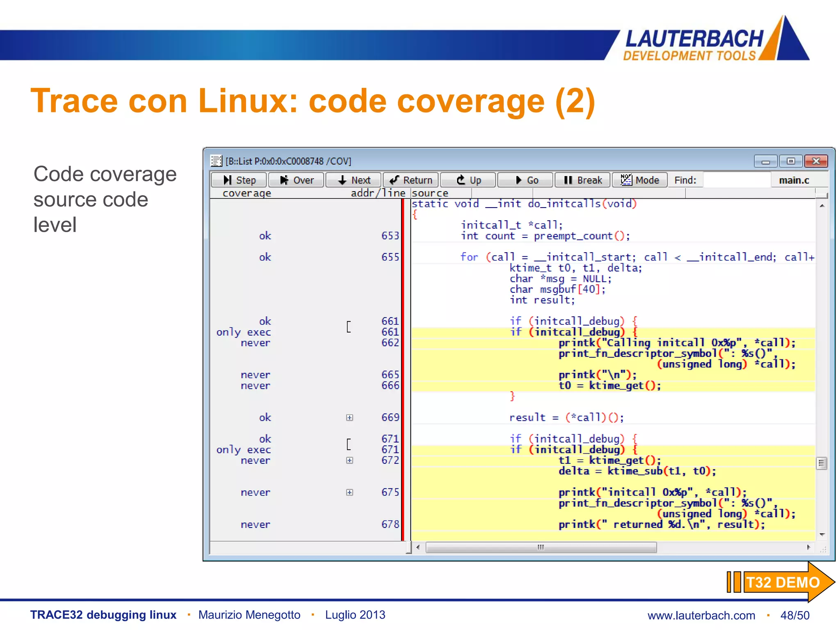Click the Over step button
Viewport: 840px width, 630px height.
(x=296, y=180)
